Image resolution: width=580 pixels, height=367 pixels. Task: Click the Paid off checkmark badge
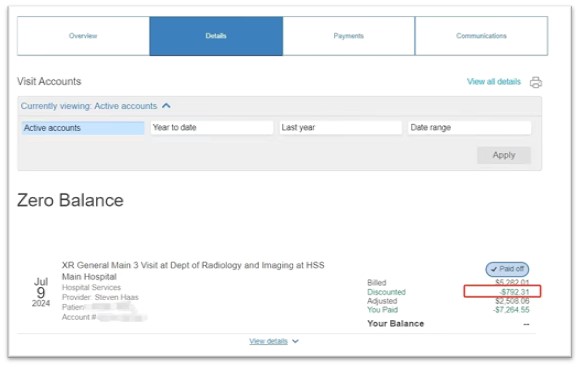[507, 269]
